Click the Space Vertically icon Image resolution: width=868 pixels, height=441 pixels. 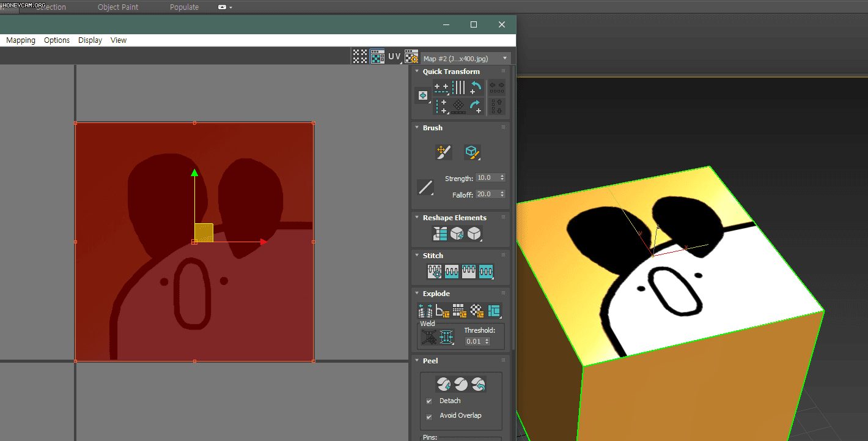point(497,106)
